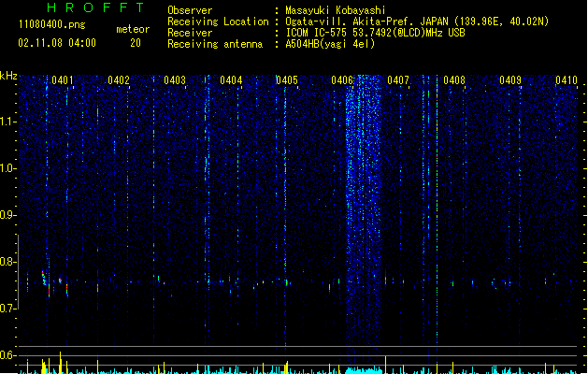Image resolution: width=588 pixels, height=374 pixels.
Task: Click the 0403 time marker
Action: pyautogui.click(x=175, y=80)
